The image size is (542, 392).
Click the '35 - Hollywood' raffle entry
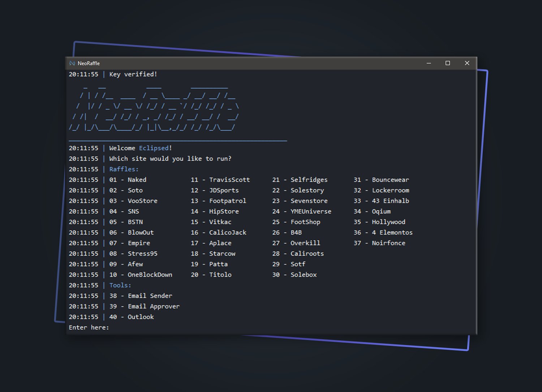point(379,222)
